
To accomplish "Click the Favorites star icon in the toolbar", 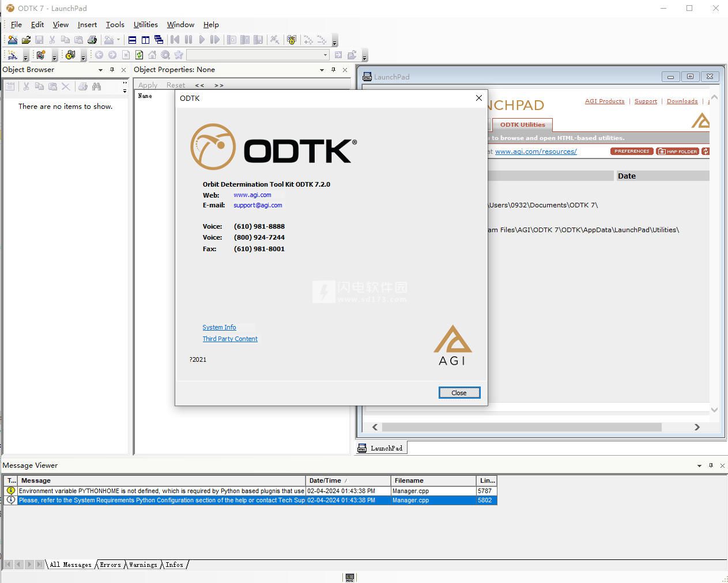I will tap(179, 55).
